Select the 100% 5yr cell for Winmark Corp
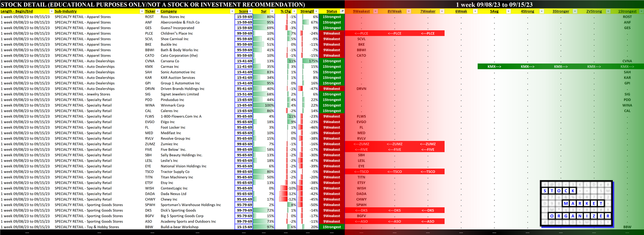Viewport: 644px width, 235px height. point(264,105)
